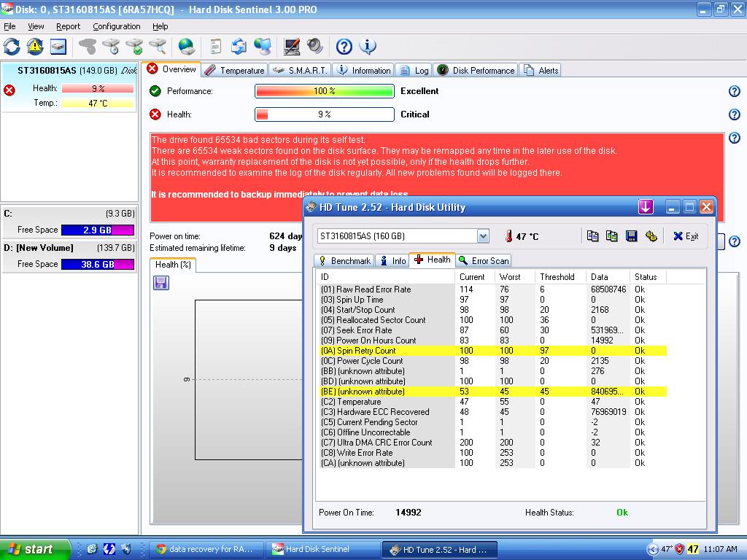Viewport: 747px width, 560px height.
Task: Click the HD Tune 2.52 taskbar button
Action: click(440, 549)
